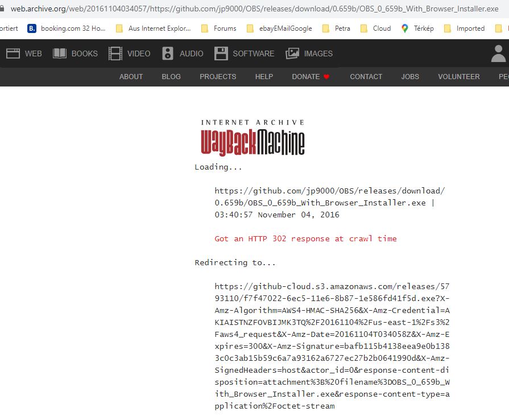Open the user account avatar icon

499,53
